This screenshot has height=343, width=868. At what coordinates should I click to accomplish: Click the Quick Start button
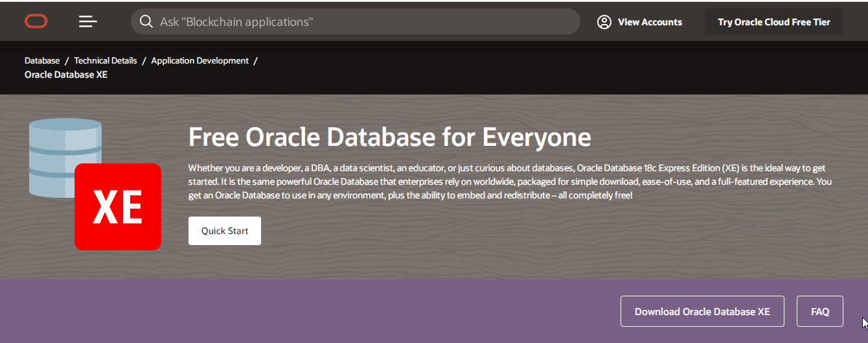(225, 231)
